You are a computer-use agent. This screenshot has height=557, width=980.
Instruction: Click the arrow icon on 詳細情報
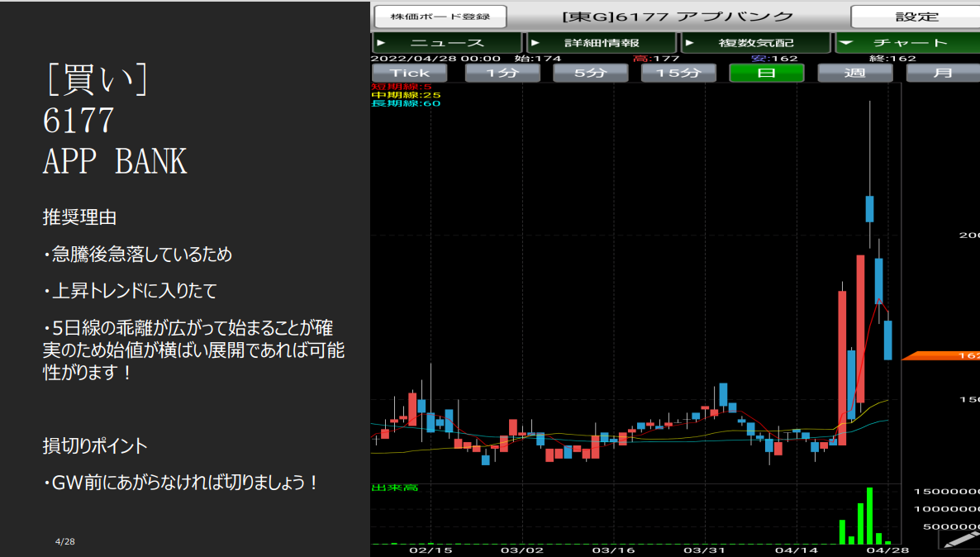pos(535,42)
